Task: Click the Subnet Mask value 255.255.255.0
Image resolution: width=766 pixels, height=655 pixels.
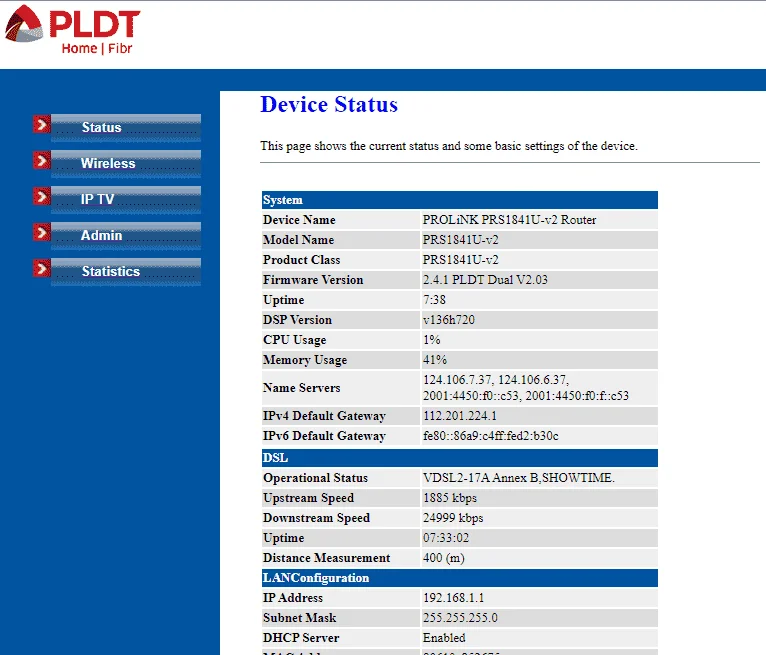Action: click(x=460, y=618)
